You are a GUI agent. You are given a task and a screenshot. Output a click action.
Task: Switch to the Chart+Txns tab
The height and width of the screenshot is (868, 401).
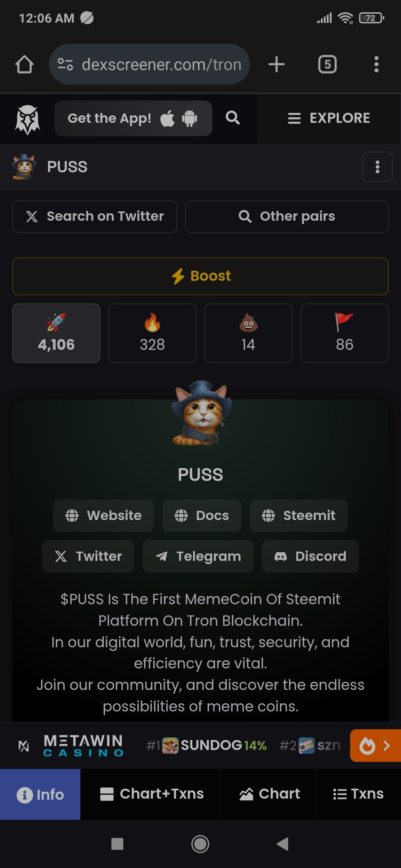coord(151,794)
